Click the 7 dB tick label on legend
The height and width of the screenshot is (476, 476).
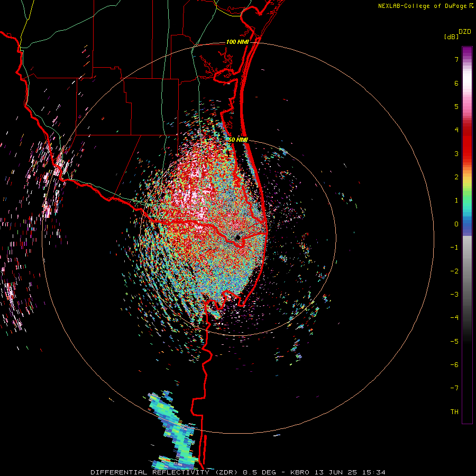(456, 59)
